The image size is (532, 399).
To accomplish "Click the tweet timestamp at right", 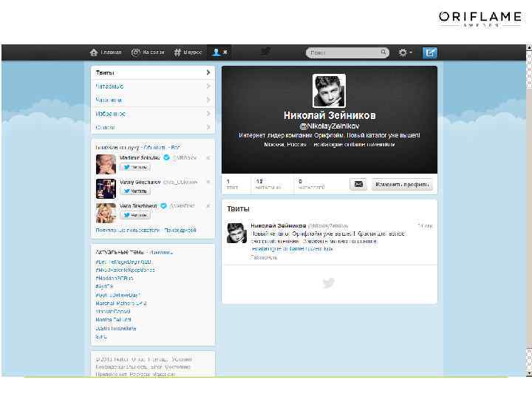I will [426, 225].
